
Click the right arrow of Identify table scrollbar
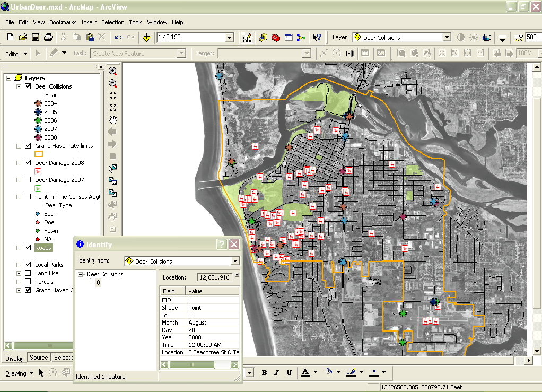pyautogui.click(x=235, y=365)
